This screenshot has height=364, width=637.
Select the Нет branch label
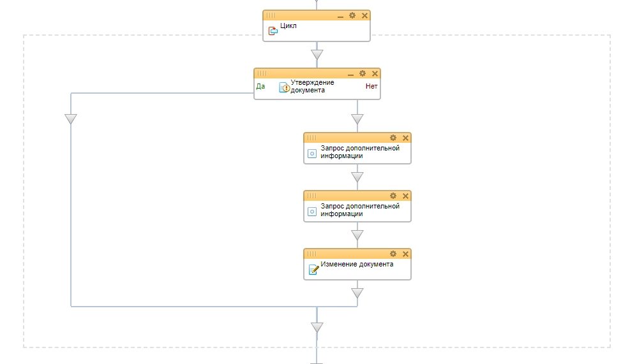coord(371,86)
